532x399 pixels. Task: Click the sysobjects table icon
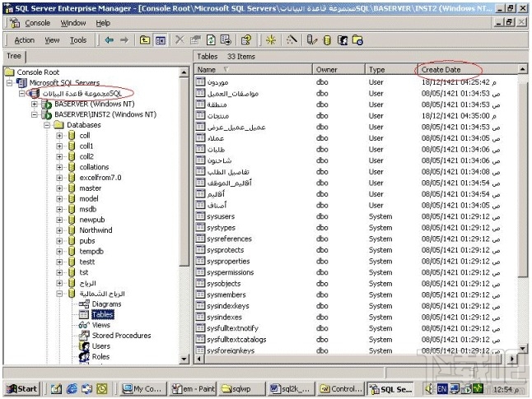pos(200,283)
